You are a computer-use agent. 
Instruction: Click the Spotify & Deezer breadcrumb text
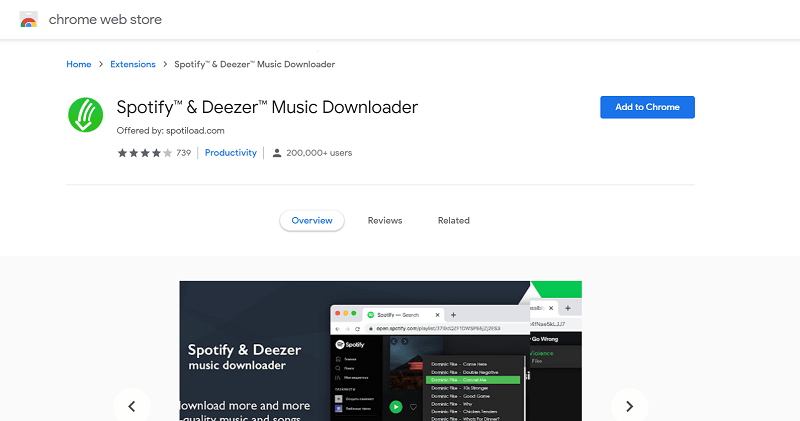(x=255, y=64)
